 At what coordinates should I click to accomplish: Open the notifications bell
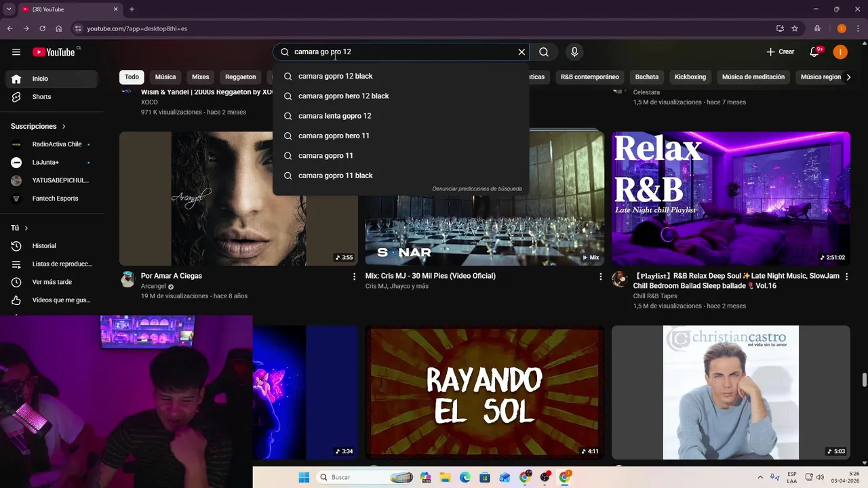[816, 52]
